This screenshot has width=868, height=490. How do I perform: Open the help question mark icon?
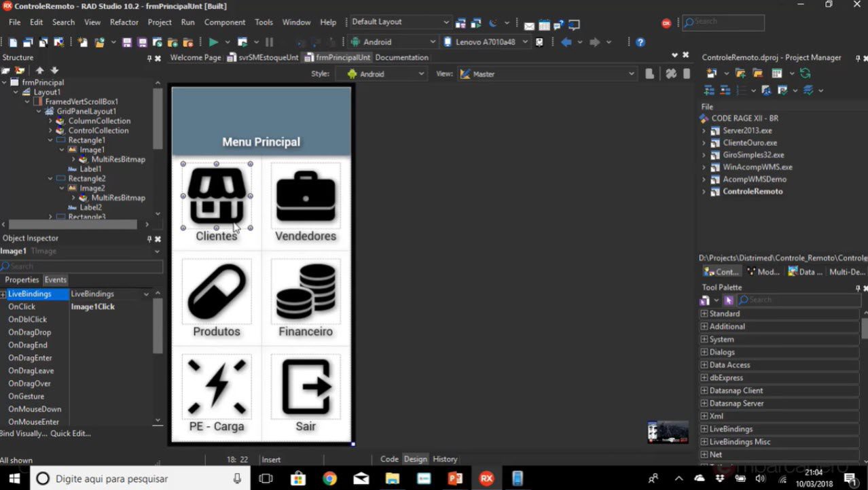tap(640, 42)
